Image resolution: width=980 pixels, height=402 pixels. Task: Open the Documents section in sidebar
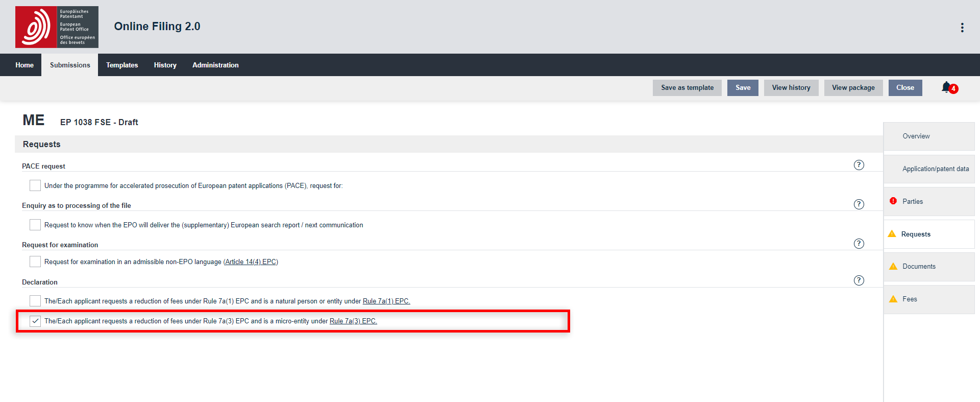click(x=919, y=267)
